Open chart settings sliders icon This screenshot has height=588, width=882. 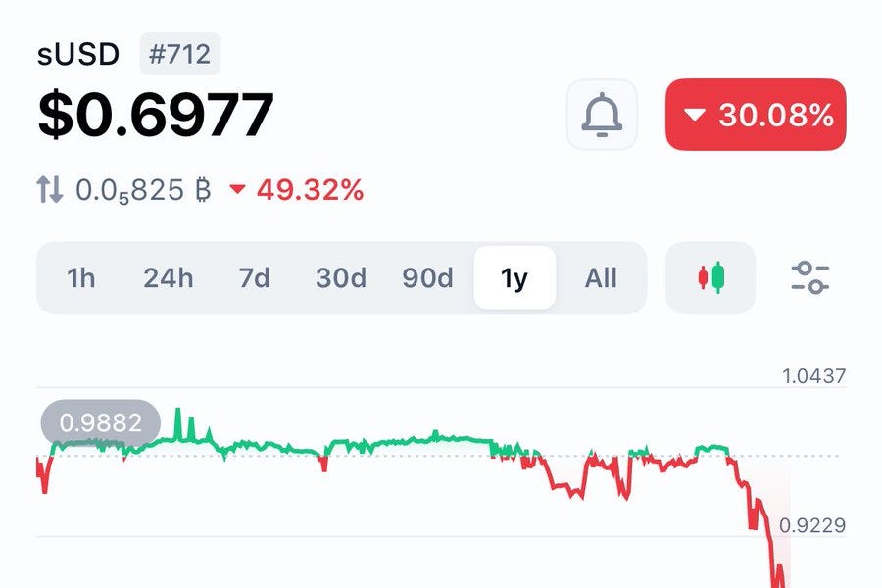point(809,277)
